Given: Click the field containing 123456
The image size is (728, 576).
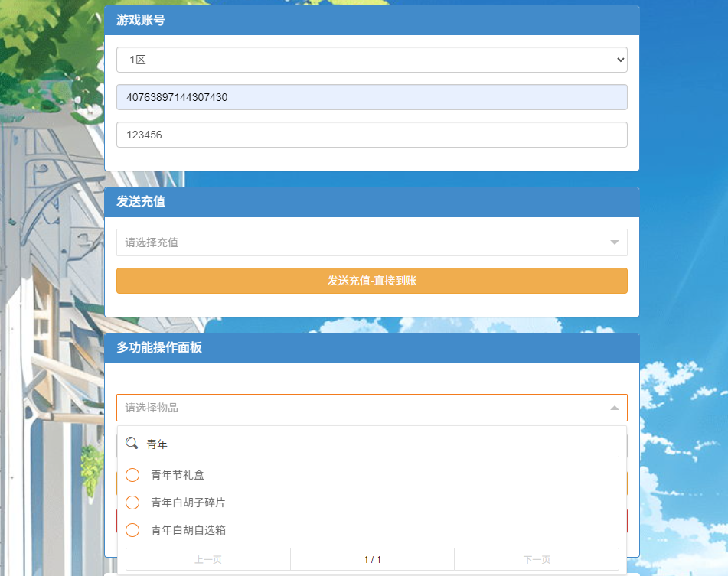Looking at the screenshot, I should 371,135.
